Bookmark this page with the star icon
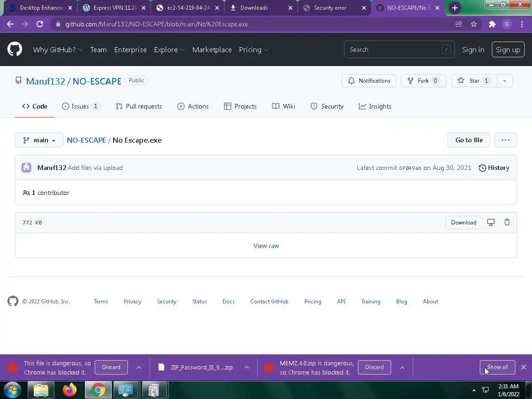The width and height of the screenshot is (532, 399). (474, 24)
